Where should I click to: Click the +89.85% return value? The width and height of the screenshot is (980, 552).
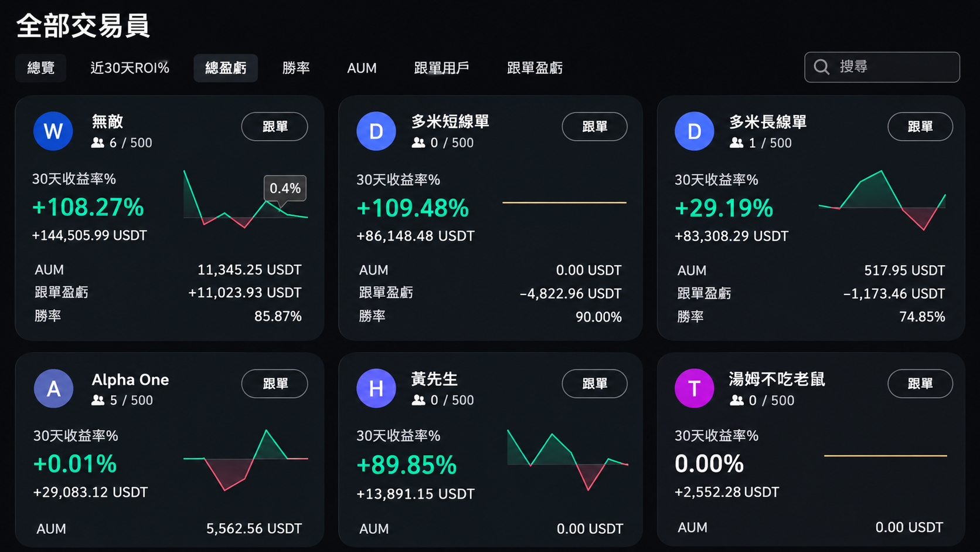click(407, 465)
